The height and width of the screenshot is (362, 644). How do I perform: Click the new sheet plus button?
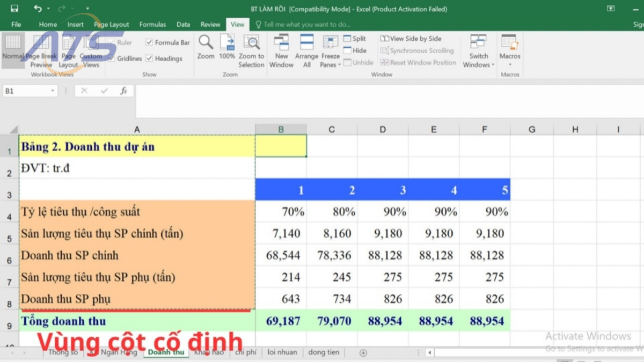363,352
